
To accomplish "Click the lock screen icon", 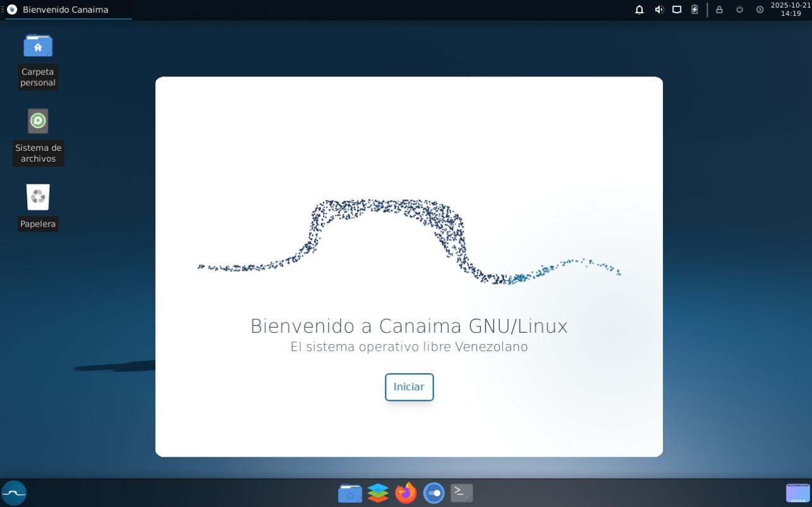I will click(x=719, y=9).
